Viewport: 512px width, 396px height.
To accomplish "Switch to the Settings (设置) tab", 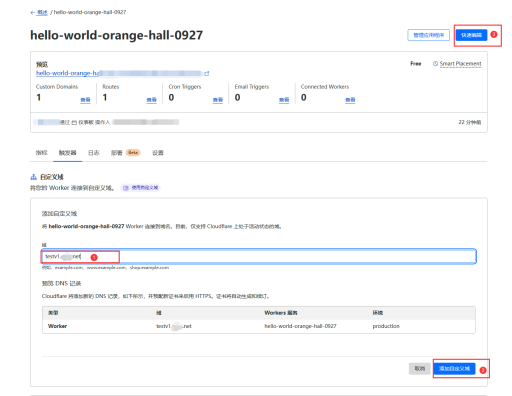I will pos(158,153).
